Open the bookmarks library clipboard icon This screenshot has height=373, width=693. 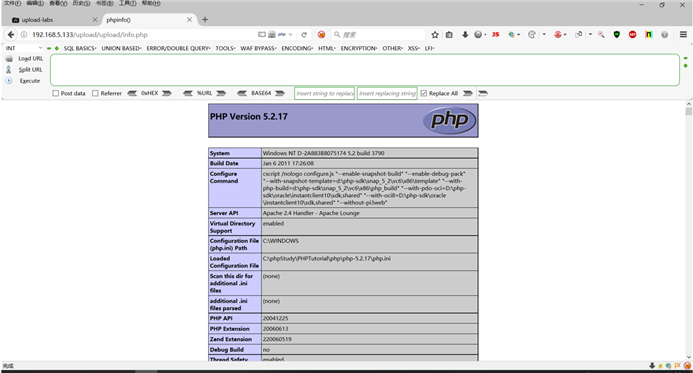pyautogui.click(x=449, y=34)
